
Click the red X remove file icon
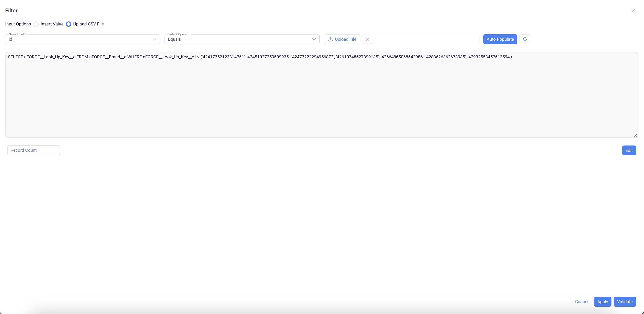point(367,39)
